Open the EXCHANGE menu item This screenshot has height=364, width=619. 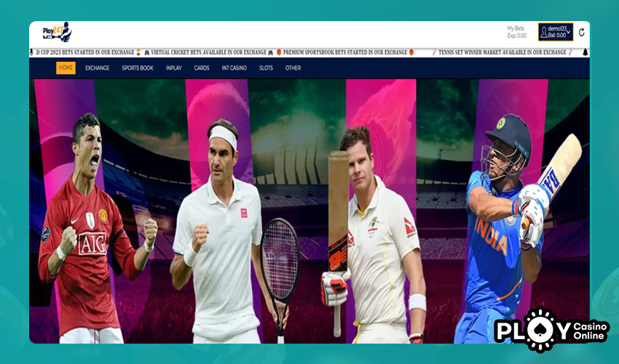click(97, 68)
